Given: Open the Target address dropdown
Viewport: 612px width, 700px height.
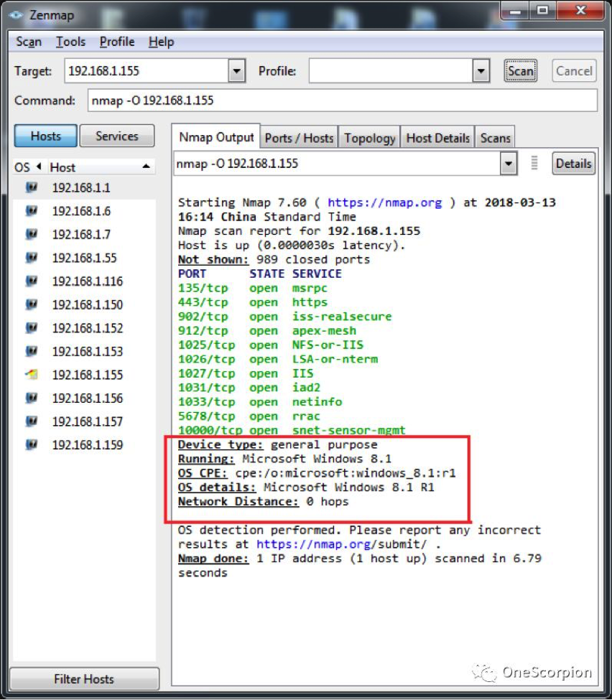Looking at the screenshot, I should (237, 70).
